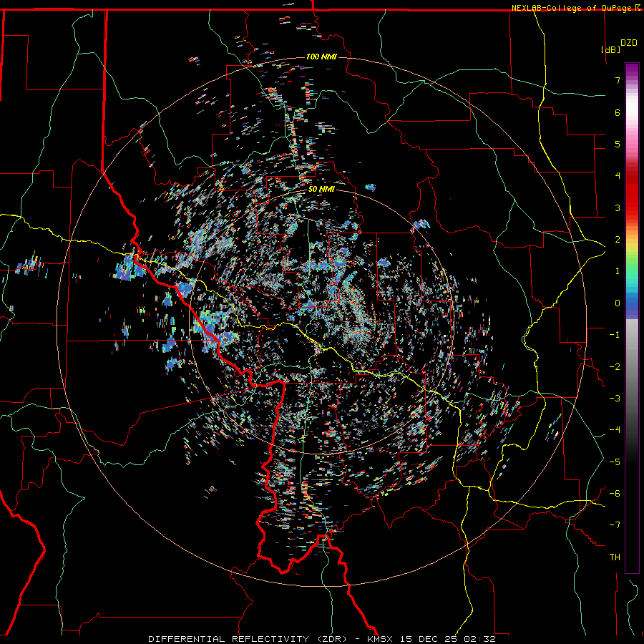Click the "-7" value on color scale
Image resolution: width=644 pixels, height=644 pixels.
click(x=615, y=525)
